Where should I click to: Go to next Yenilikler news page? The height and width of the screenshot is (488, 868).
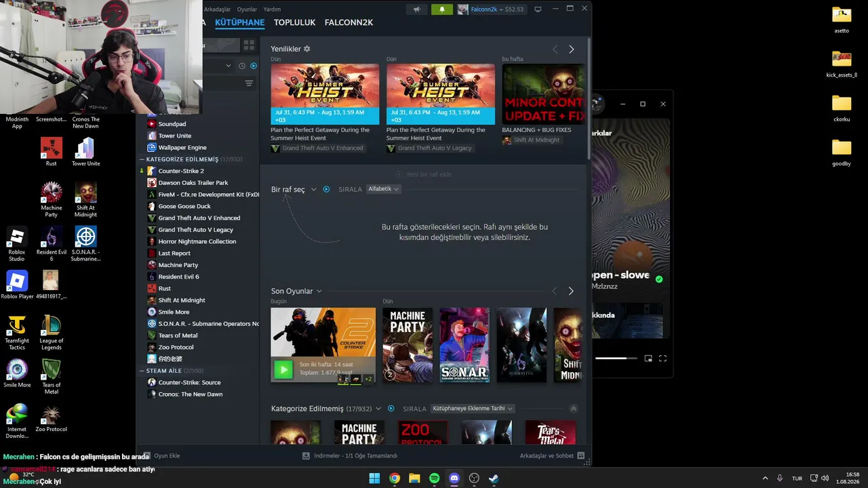pos(571,49)
